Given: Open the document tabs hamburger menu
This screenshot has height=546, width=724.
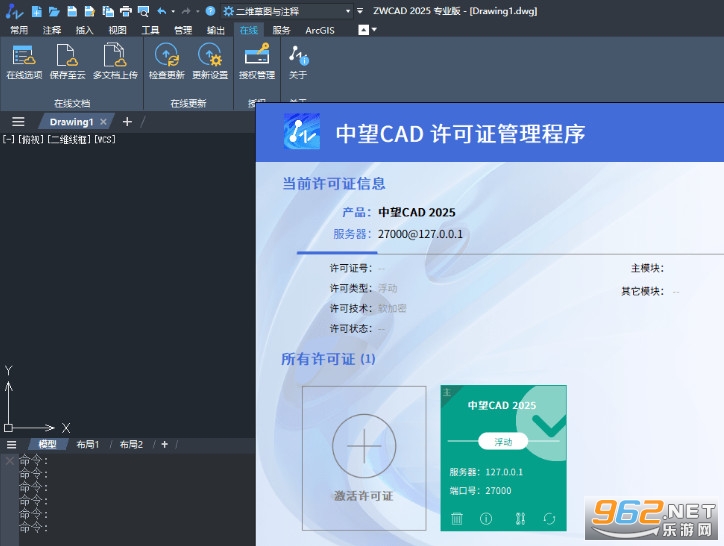Looking at the screenshot, I should tap(18, 121).
